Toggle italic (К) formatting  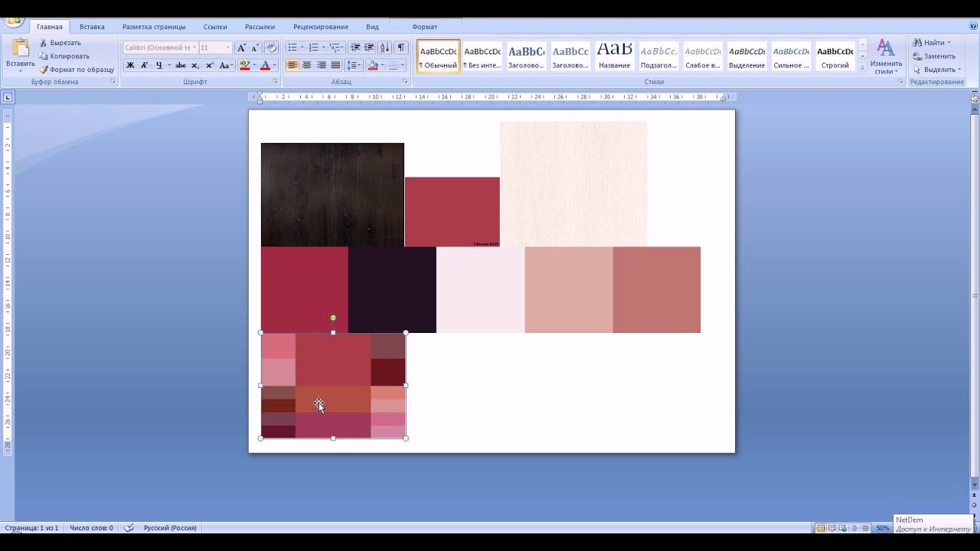click(145, 66)
